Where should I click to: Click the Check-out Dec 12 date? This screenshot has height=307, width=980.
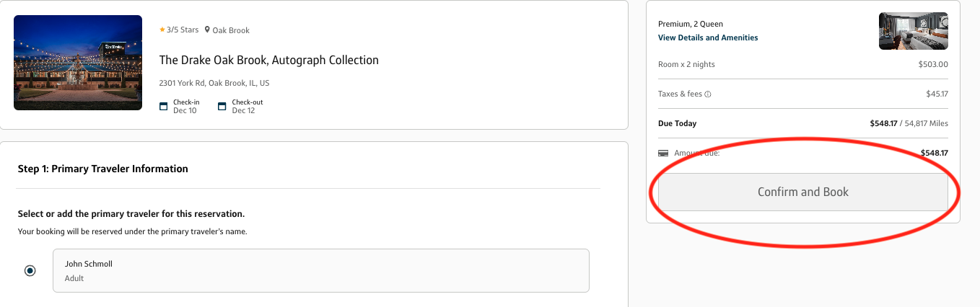tap(247, 107)
